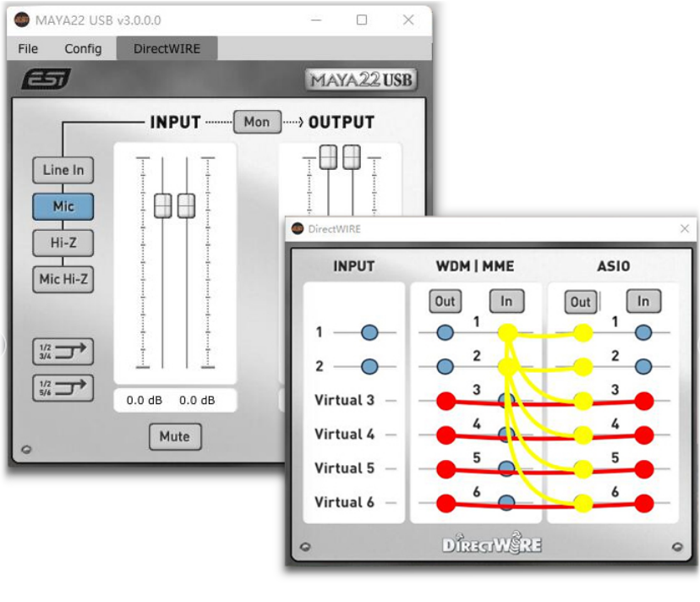The width and height of the screenshot is (700, 602).
Task: Click red WDM Out node channel 5
Action: pyautogui.click(x=446, y=469)
